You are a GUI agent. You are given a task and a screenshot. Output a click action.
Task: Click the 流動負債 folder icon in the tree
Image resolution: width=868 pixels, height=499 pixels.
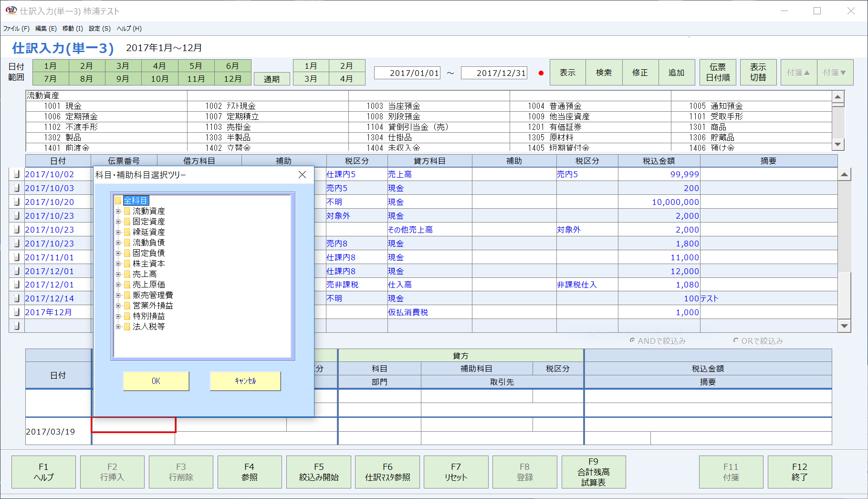pyautogui.click(x=127, y=242)
